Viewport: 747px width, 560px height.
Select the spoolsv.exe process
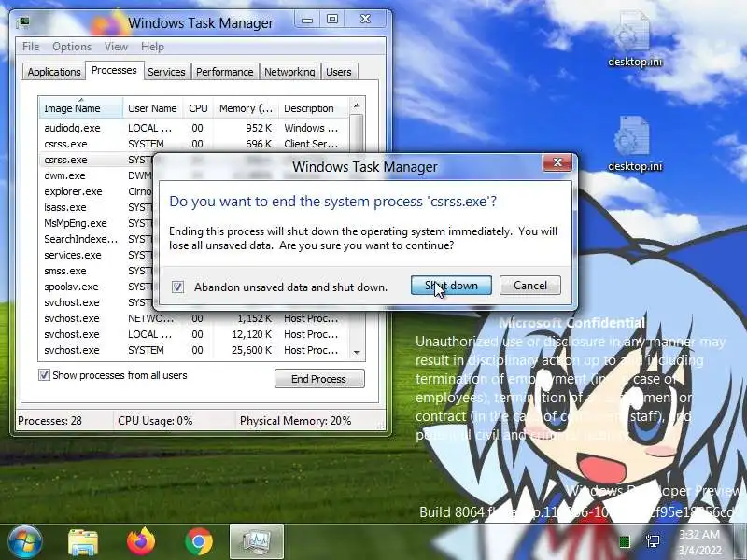click(x=96, y=287)
